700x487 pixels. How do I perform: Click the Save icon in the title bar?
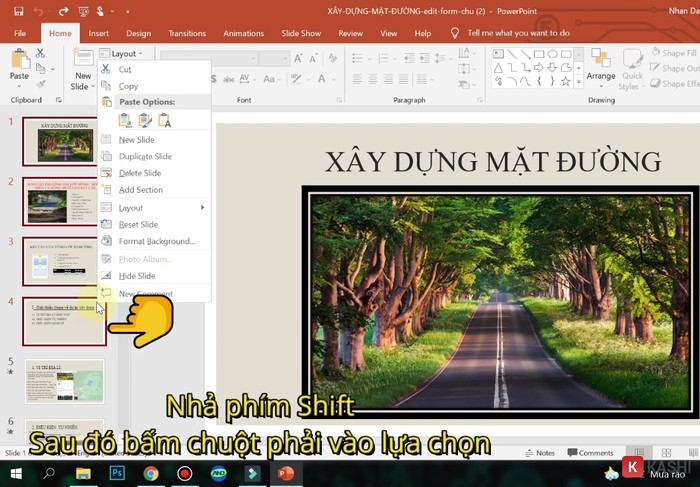19,11
